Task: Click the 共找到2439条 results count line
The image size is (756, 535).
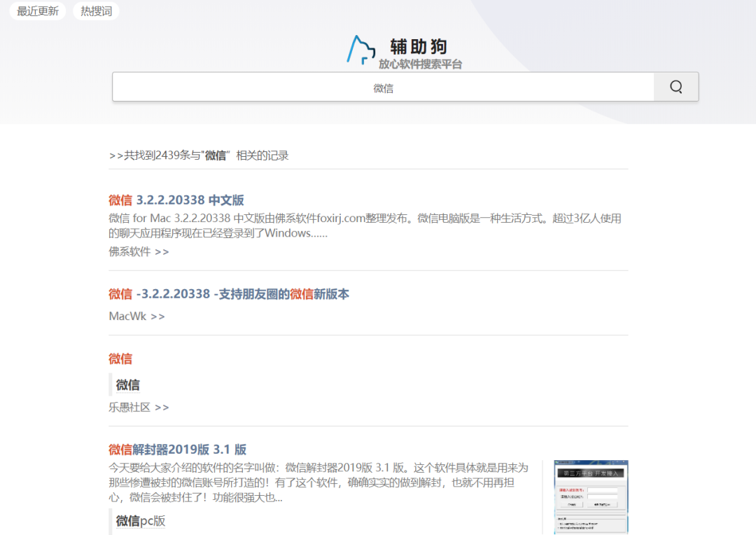Action: 199,155
